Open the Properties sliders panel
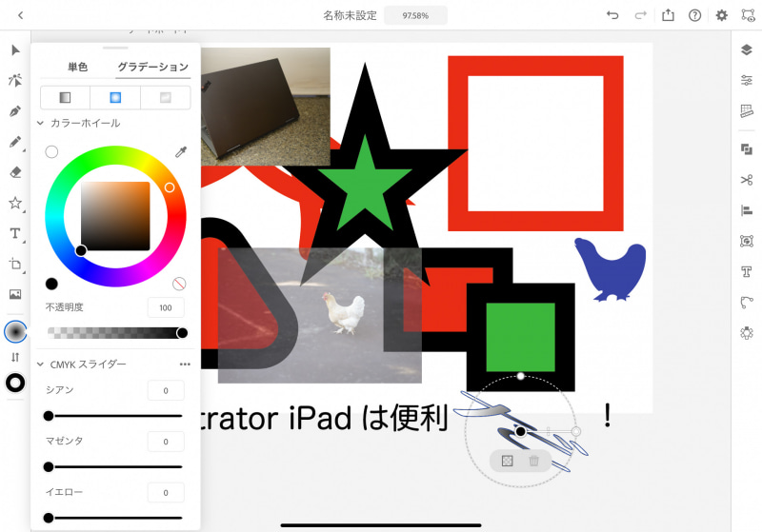This screenshot has width=762, height=532. coord(747,80)
